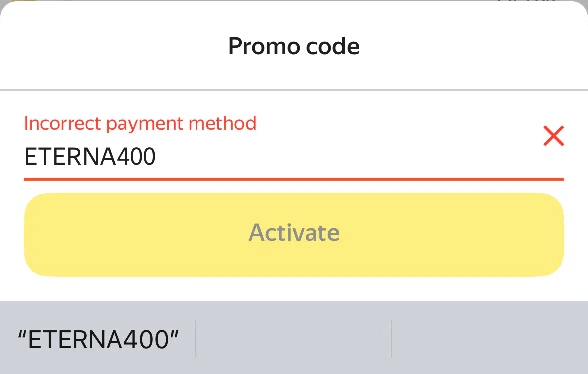588x374 pixels.
Task: Tap the red underline of promo field
Action: pyautogui.click(x=294, y=179)
